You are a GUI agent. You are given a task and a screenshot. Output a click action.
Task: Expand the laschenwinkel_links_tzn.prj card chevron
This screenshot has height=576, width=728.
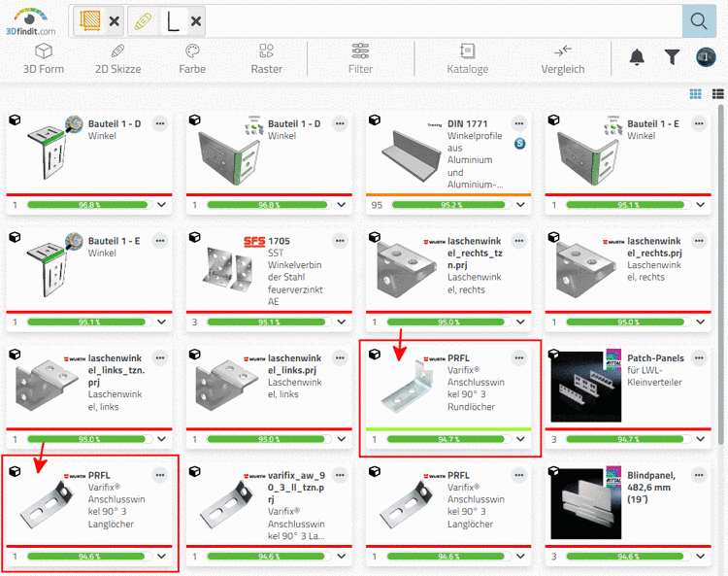161,439
